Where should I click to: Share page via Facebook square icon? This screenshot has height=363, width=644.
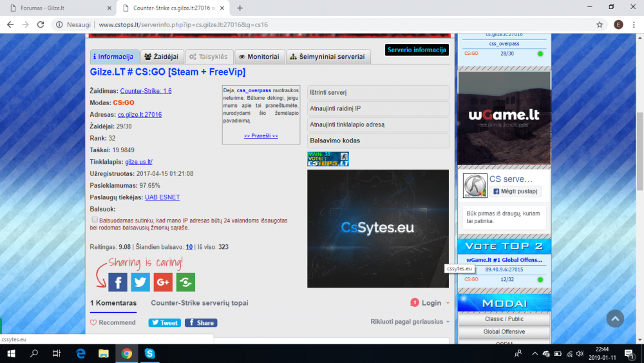pyautogui.click(x=118, y=282)
